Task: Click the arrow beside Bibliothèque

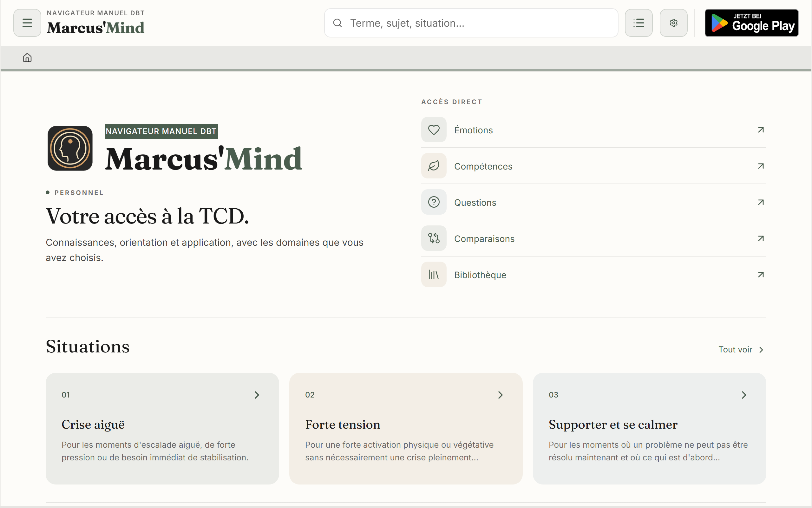Action: pos(761,275)
